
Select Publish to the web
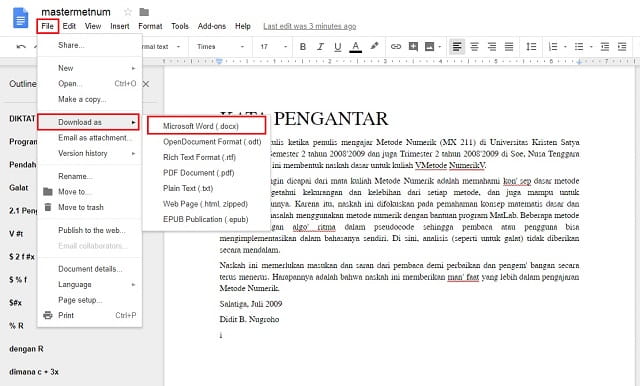pos(89,230)
